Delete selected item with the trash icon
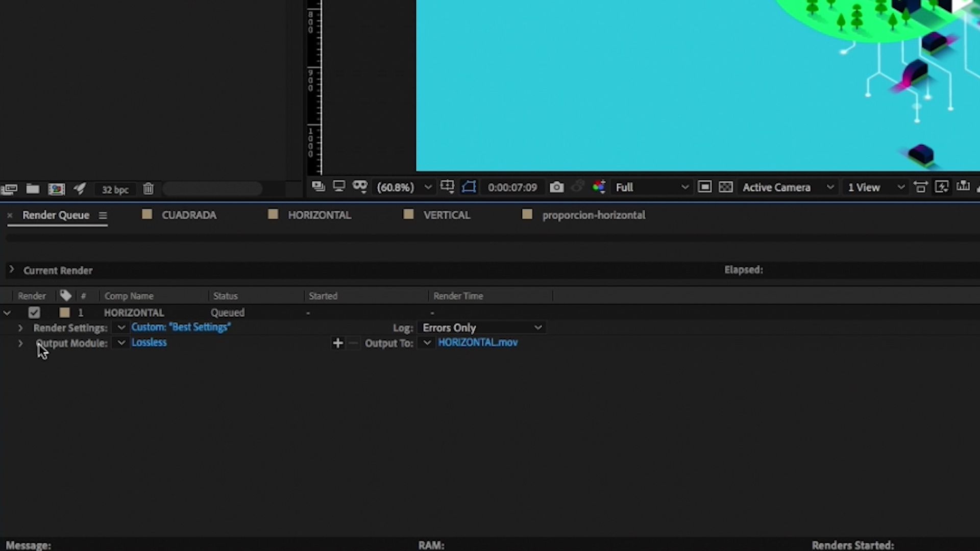 (148, 189)
